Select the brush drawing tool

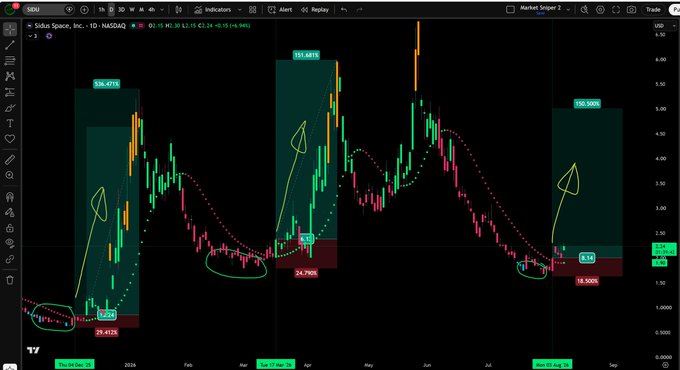click(x=10, y=108)
